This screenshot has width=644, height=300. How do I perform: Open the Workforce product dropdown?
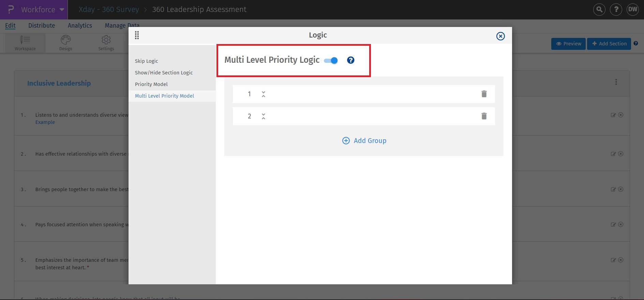click(62, 10)
